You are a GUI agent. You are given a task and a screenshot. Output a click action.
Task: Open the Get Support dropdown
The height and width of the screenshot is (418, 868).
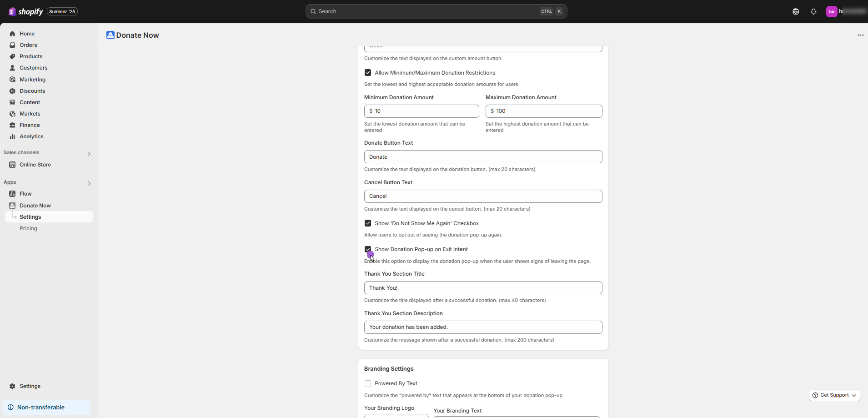click(834, 395)
